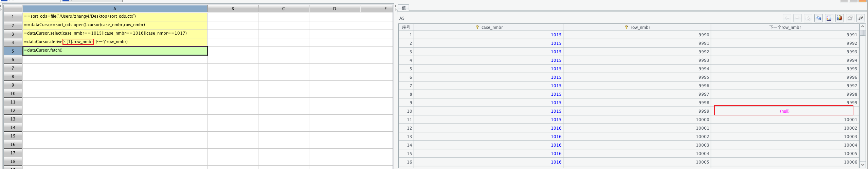Image resolution: width=868 pixels, height=169 pixels.
Task: Open the bar chart drawing icon
Action: click(x=839, y=18)
